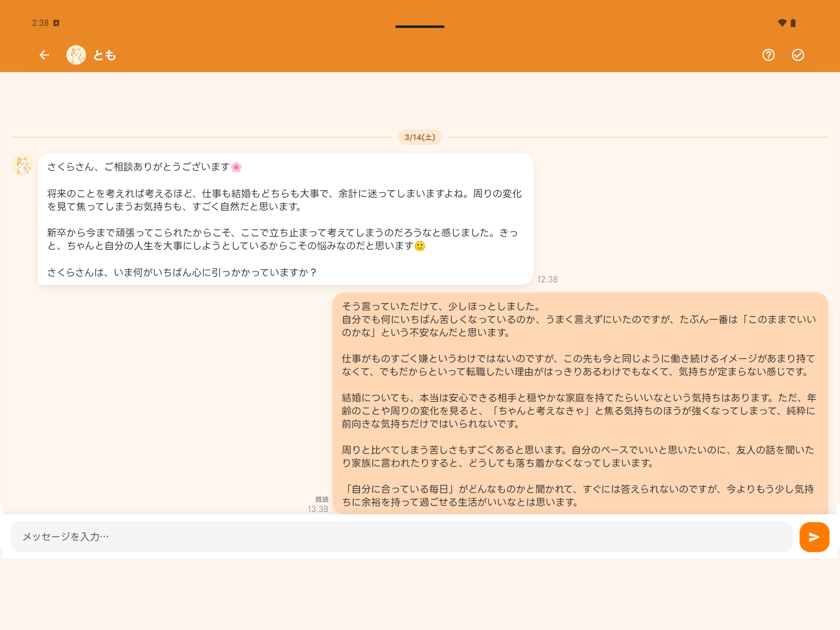
Task: Tap the paragraph starting 新卒から今まで頑張って
Action: (x=283, y=239)
